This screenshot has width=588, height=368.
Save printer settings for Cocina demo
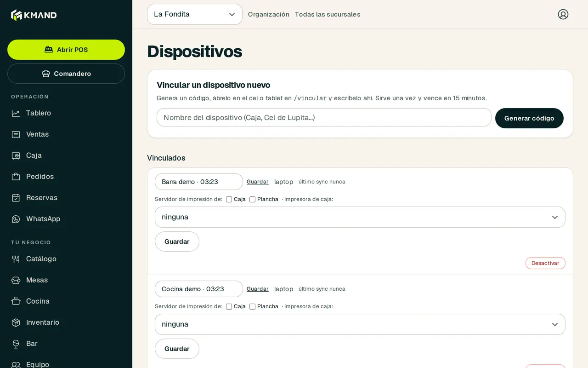click(x=177, y=349)
